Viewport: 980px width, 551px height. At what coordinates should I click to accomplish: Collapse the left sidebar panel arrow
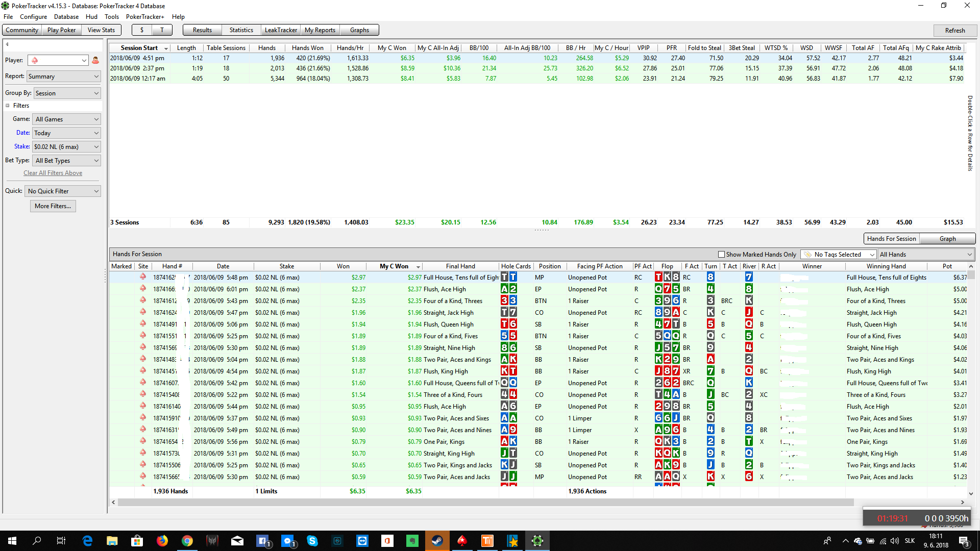pos(7,44)
